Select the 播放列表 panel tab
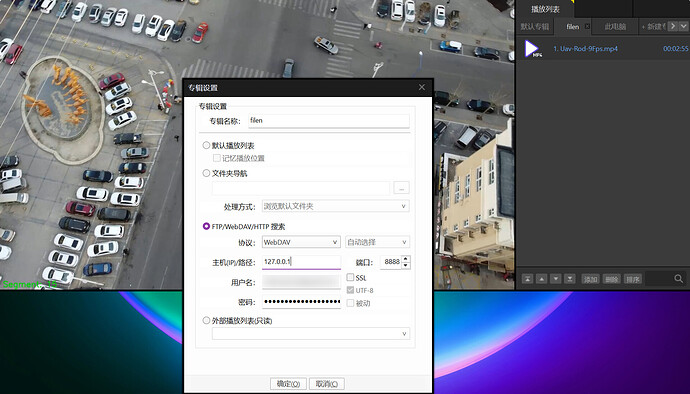This screenshot has width=690, height=394. click(x=545, y=9)
